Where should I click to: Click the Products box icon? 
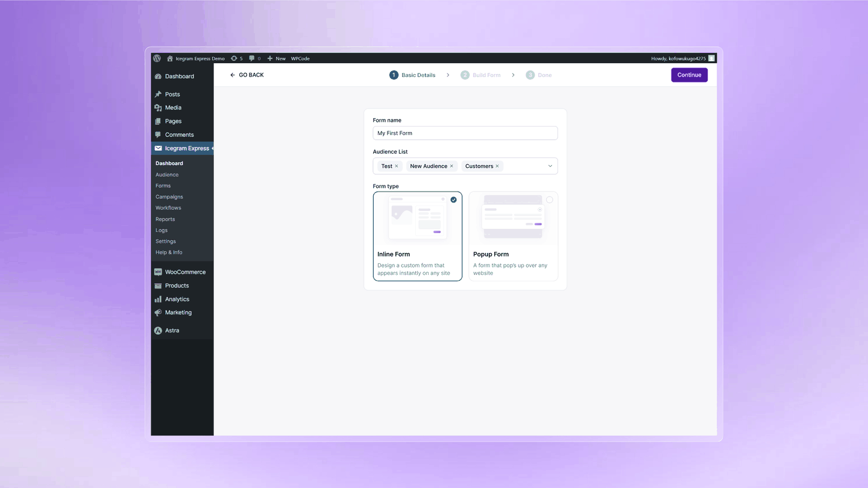(158, 286)
